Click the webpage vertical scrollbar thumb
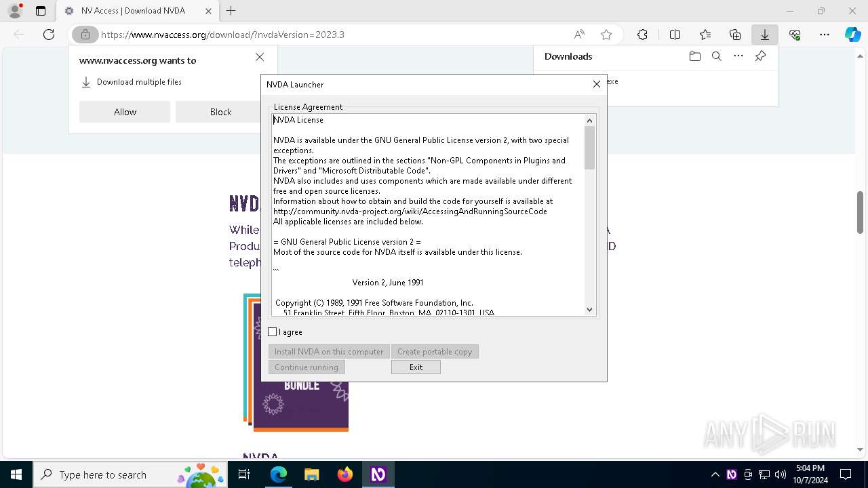Viewport: 868px width, 488px height. [860, 214]
